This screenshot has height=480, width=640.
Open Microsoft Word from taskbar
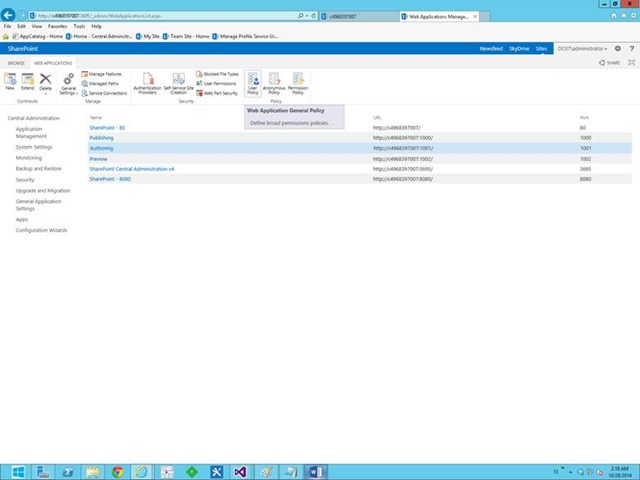click(x=315, y=472)
